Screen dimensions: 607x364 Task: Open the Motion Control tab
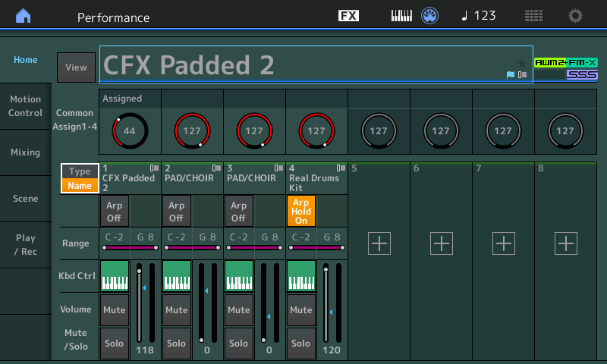pos(25,106)
